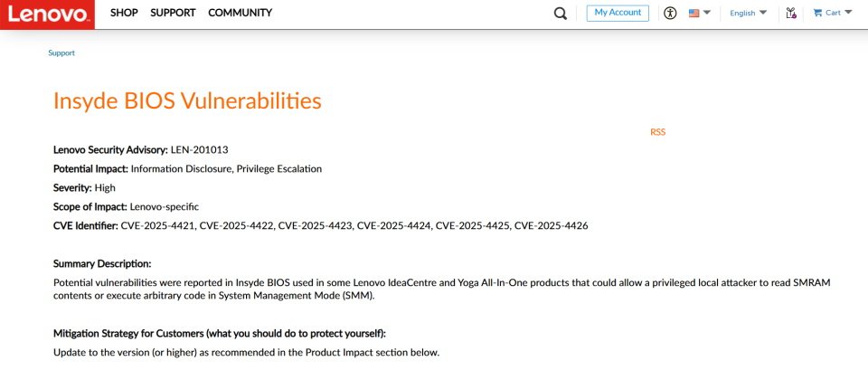The image size is (868, 380).
Task: Click the shopping cart icon
Action: click(817, 13)
